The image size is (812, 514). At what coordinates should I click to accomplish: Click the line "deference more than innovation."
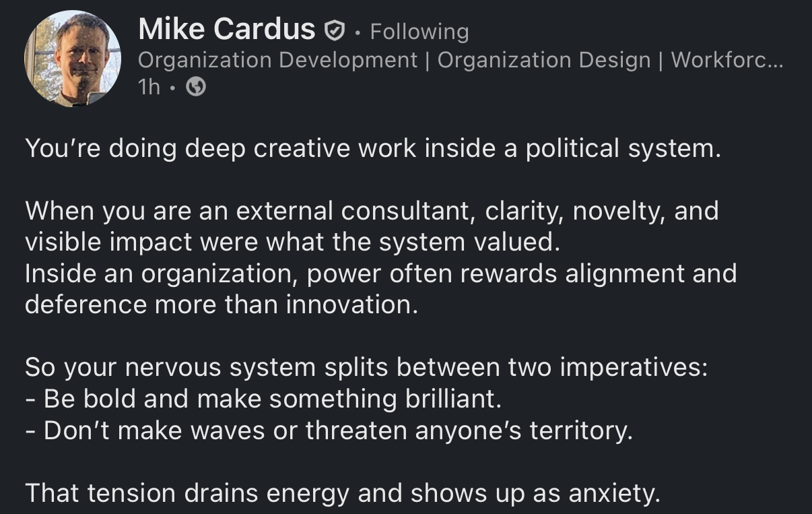point(222,304)
